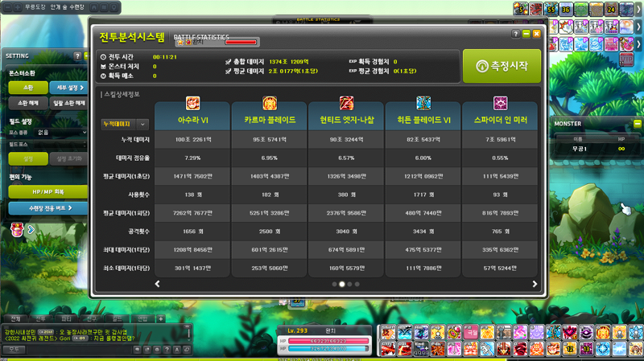The height and width of the screenshot is (361, 644).
Task: Click the chat font 'A' icon
Action: tap(176, 350)
